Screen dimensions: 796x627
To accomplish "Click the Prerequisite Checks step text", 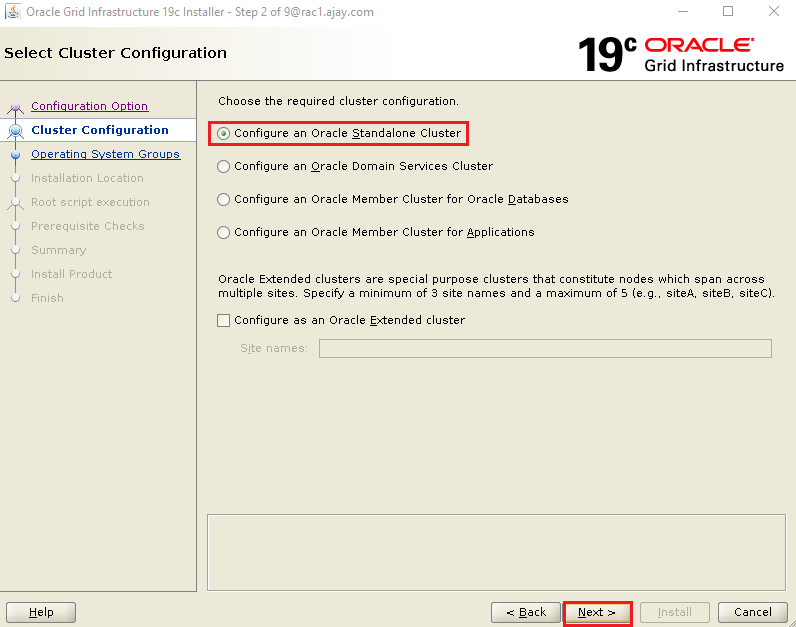I will coord(88,226).
